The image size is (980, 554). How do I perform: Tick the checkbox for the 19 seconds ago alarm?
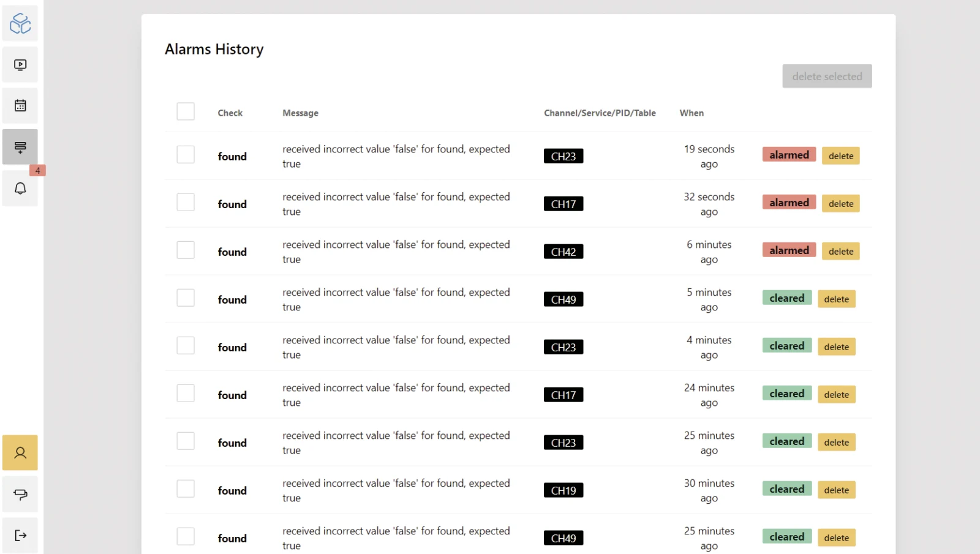coord(186,154)
